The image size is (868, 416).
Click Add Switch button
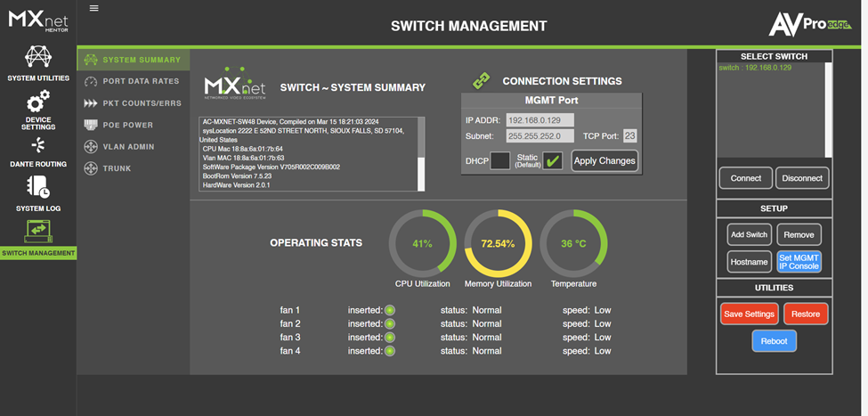pyautogui.click(x=749, y=234)
